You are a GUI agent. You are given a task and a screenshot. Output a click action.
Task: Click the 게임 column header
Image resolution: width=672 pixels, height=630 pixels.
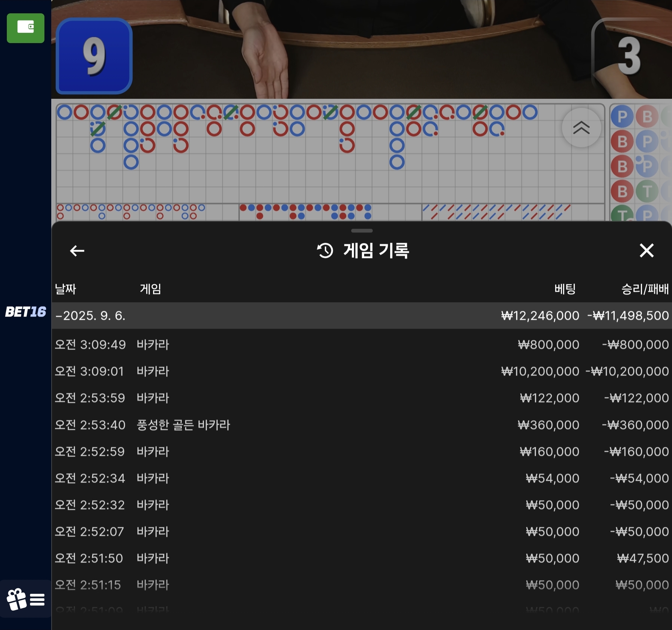point(150,289)
